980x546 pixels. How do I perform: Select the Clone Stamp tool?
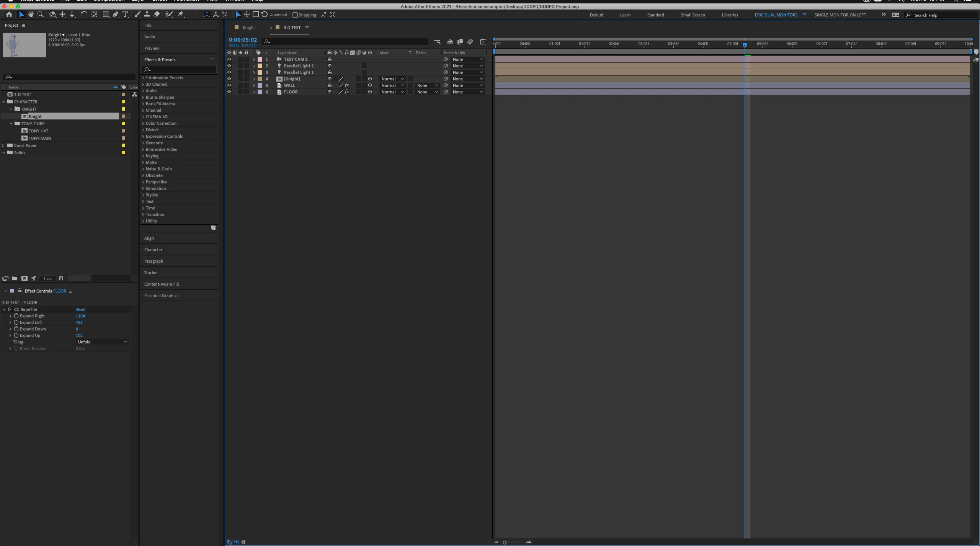tap(147, 15)
